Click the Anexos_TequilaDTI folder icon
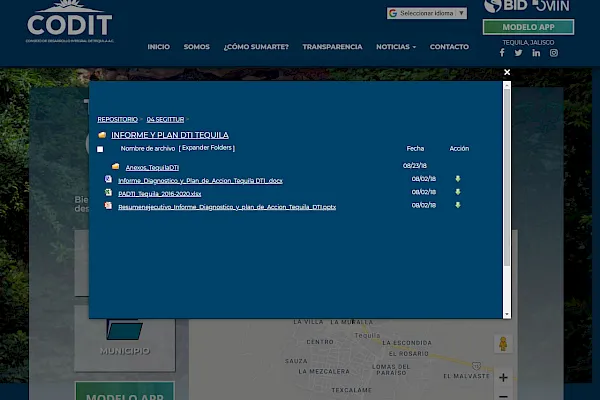The image size is (600, 400). pos(116,167)
